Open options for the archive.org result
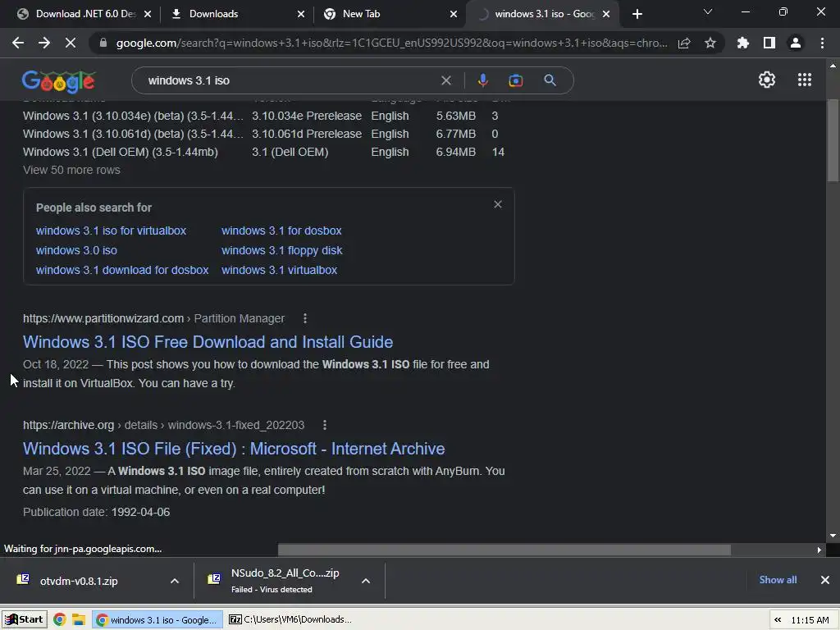This screenshot has height=630, width=840. click(x=325, y=425)
